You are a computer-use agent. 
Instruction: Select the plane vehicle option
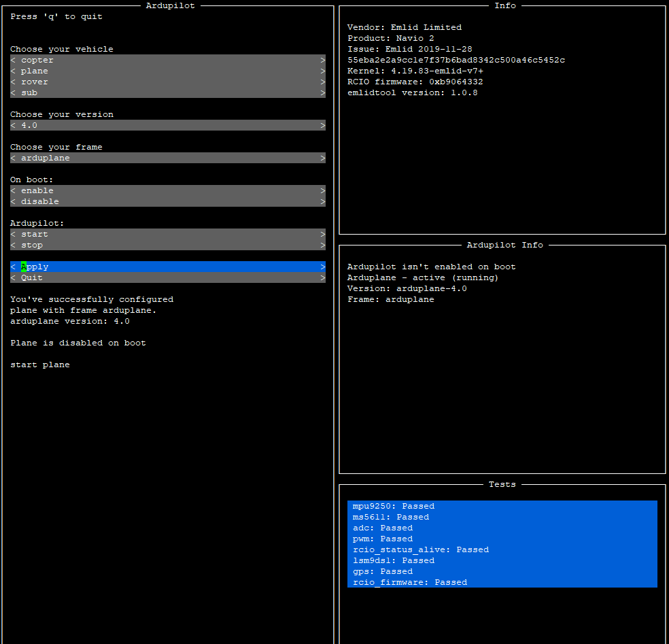point(168,71)
